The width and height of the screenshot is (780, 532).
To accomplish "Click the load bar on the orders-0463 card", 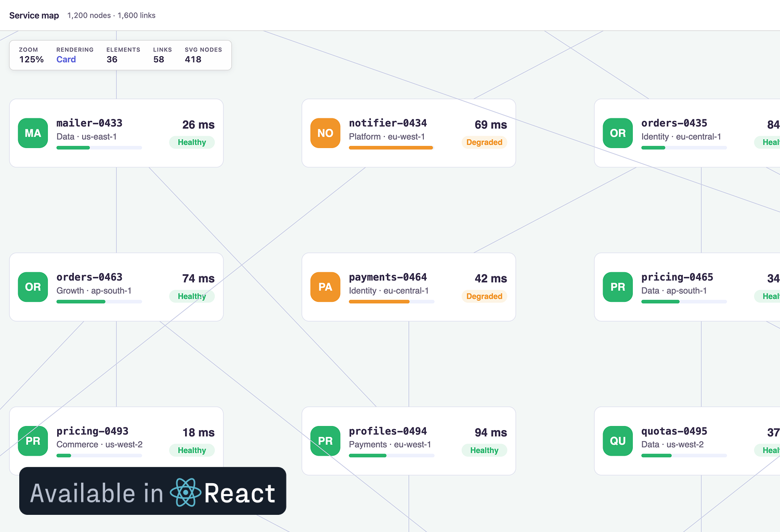I will [x=99, y=301].
